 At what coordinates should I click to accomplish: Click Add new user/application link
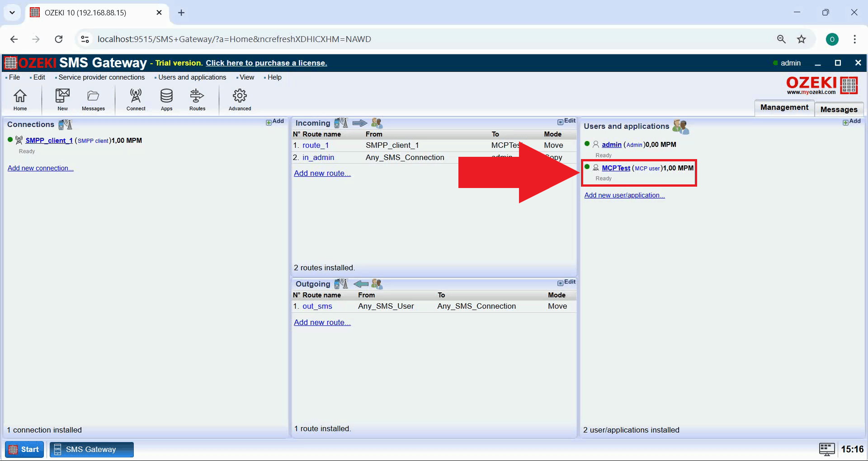(624, 195)
